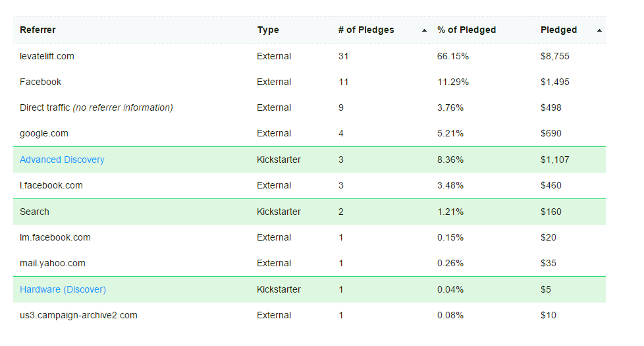Screen dimensions: 644x346
Task: Click sort arrow beside Pledged header
Action: (x=599, y=30)
